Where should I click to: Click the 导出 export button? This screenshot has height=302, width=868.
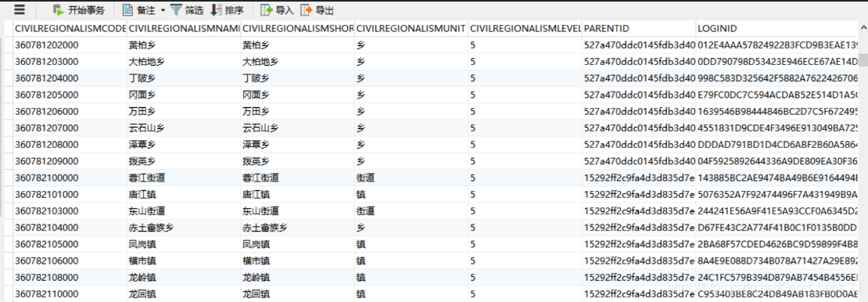click(x=317, y=10)
